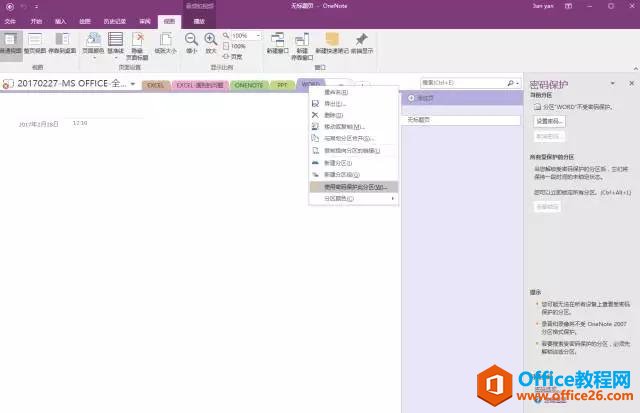Click Always on Top (前端显示) pin icon
This screenshot has height=413, width=640.
click(x=362, y=43)
